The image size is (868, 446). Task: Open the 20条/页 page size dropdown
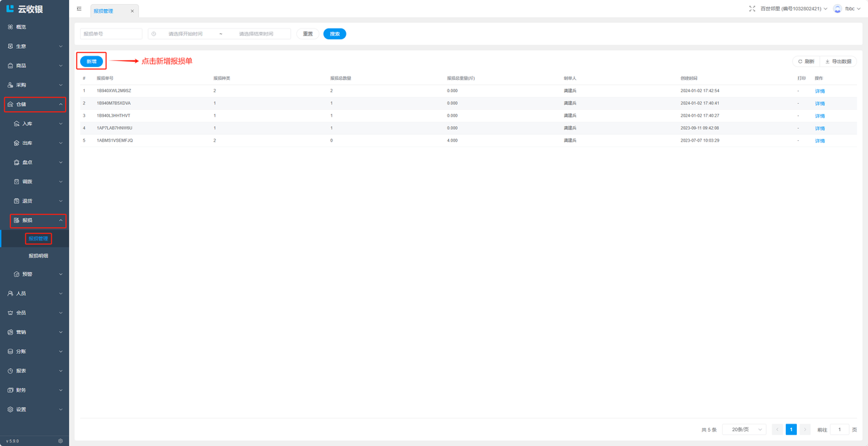tap(744, 429)
